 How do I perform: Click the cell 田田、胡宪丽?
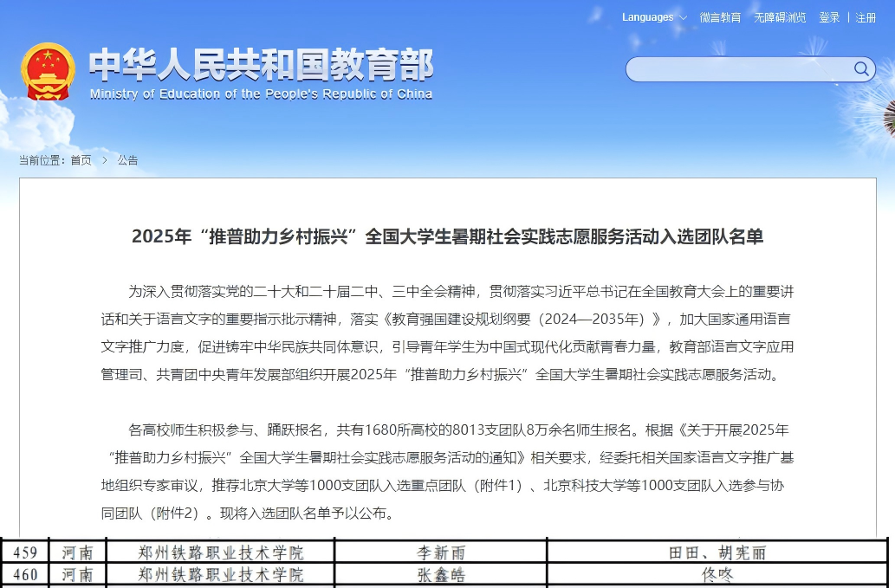coord(717,552)
